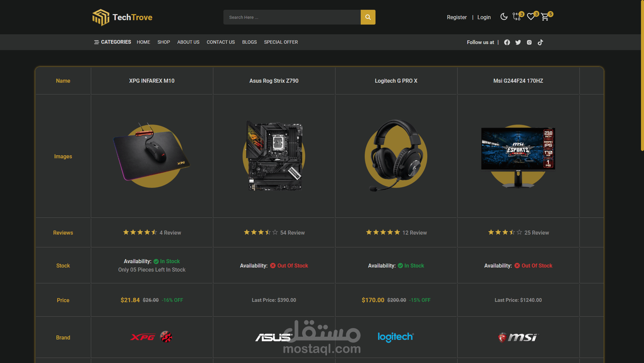
Task: Click the MSI monitor image
Action: (518, 157)
